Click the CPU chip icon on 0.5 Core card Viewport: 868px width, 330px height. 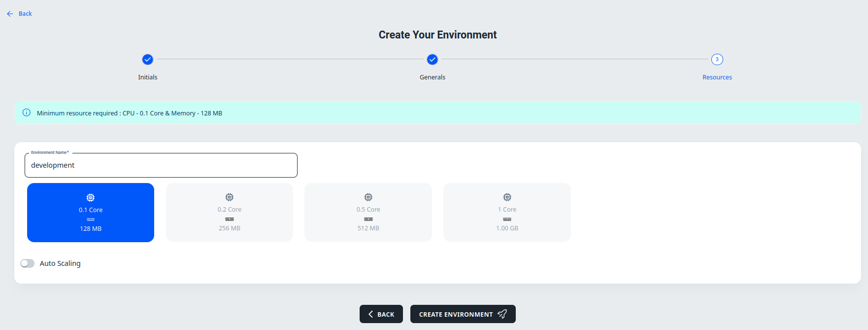368,197
